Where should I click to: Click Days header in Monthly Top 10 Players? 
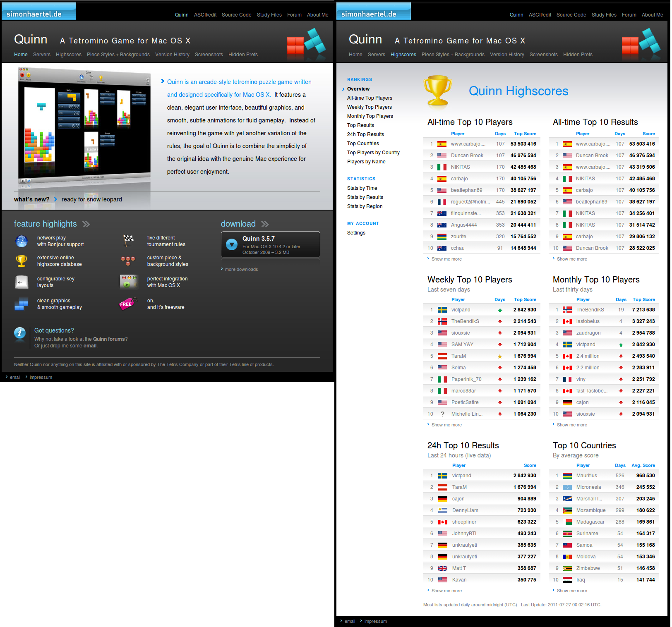pos(621,300)
